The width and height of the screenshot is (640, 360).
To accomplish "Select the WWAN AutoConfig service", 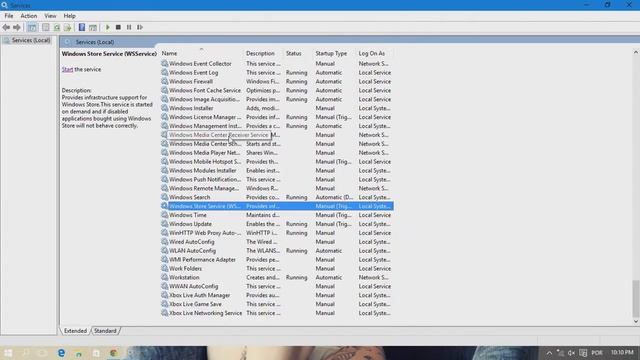I will click(277, 286).
